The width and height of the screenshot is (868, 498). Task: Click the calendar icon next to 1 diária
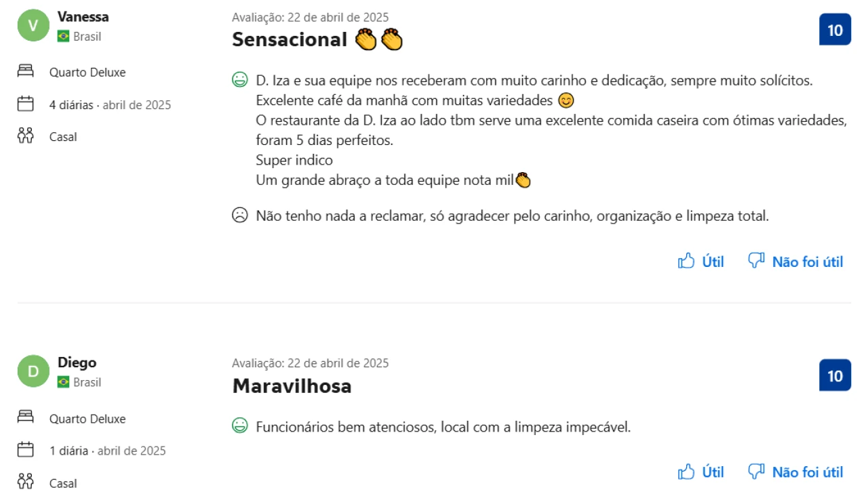pos(25,450)
